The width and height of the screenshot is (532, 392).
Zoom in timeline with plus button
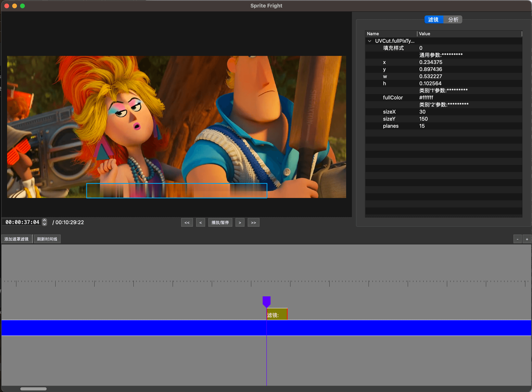click(527, 239)
